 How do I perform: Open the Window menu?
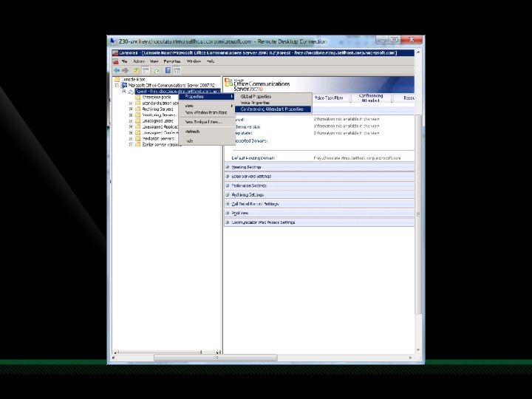[194, 61]
